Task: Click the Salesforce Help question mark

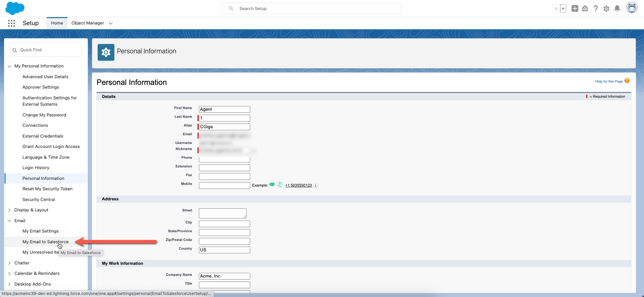Action: [596, 9]
